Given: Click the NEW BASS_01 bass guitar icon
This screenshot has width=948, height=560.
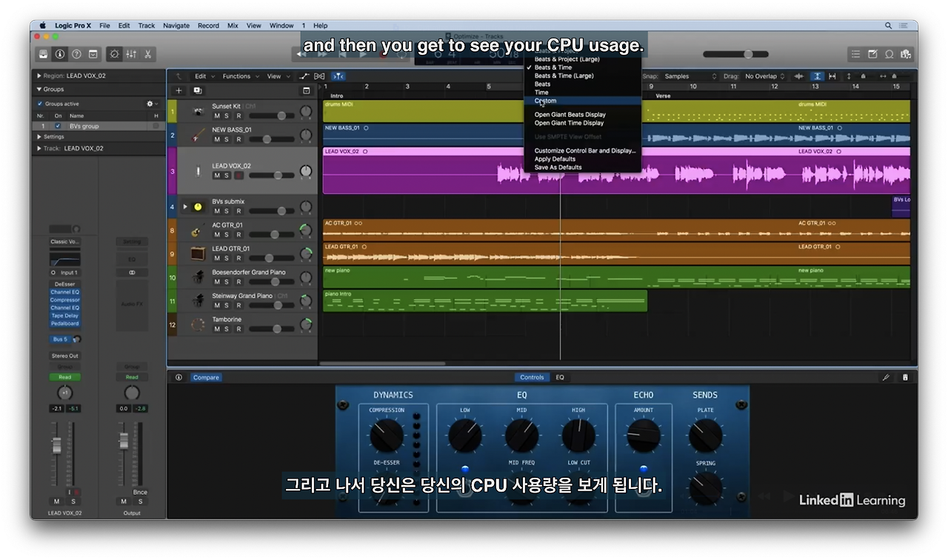Looking at the screenshot, I should 198,136.
